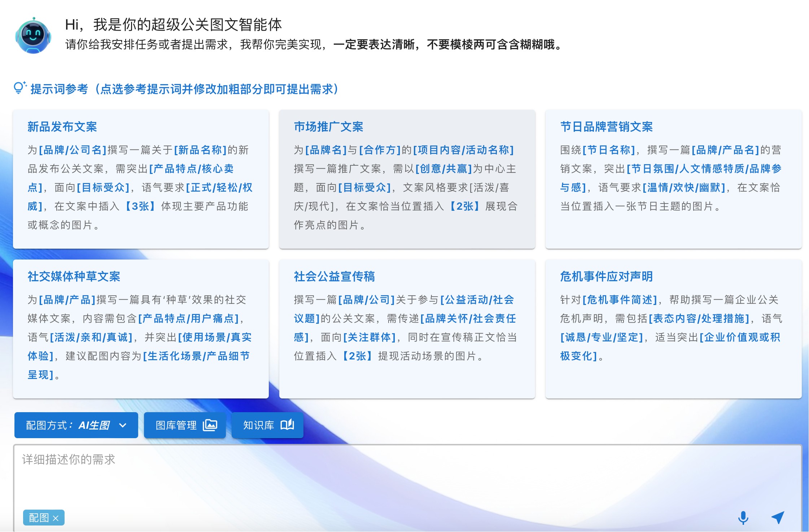
Task: Select the 新品发布文案 prompt card
Action: tap(141, 179)
